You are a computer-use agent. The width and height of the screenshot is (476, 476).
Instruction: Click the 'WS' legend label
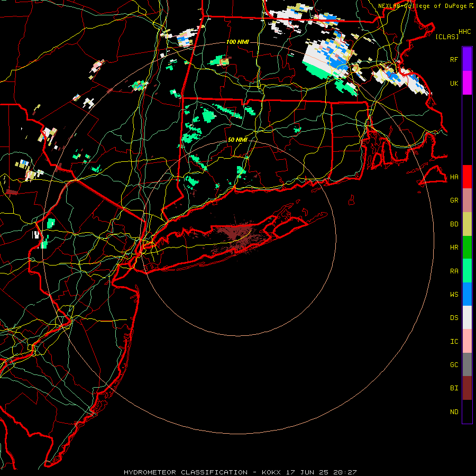point(454,295)
